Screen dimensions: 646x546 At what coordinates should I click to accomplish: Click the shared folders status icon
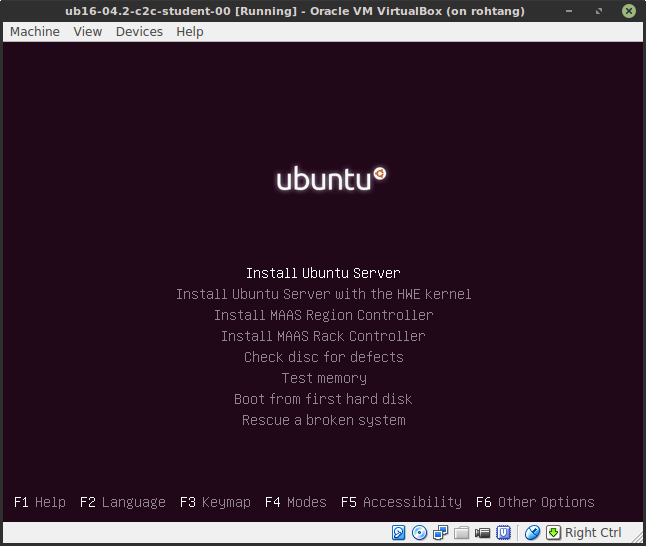pos(461,532)
